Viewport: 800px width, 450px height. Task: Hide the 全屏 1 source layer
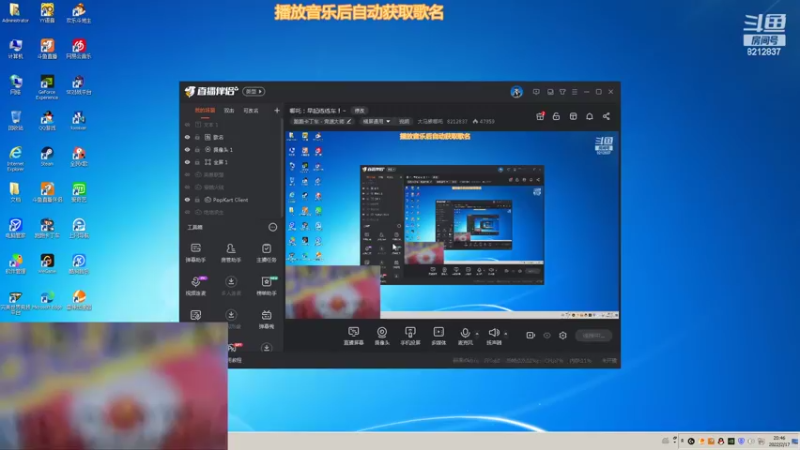pos(187,162)
